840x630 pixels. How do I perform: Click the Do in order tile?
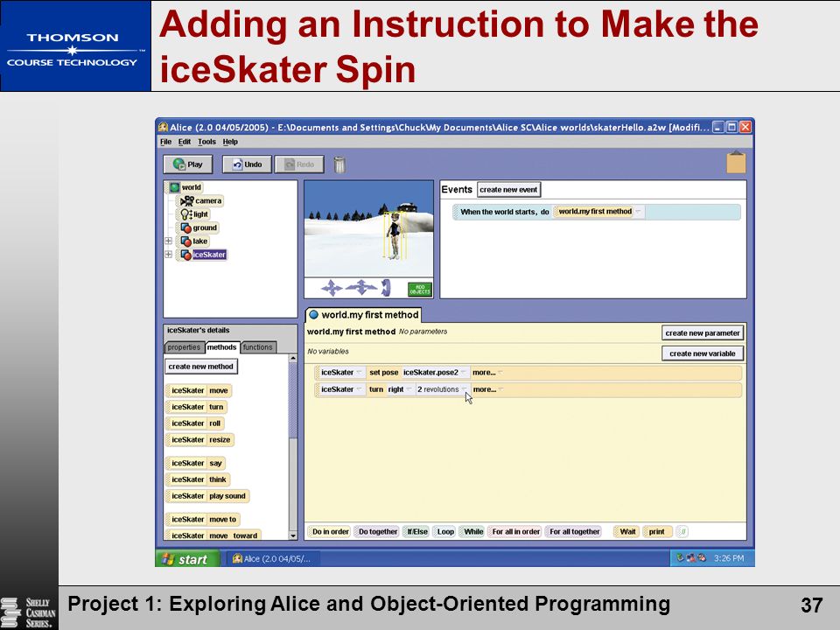[x=330, y=531]
